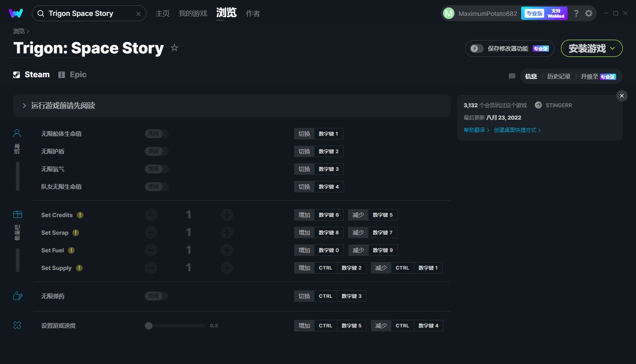Click the STINGERR author name
The image size is (636, 364).
[559, 105]
